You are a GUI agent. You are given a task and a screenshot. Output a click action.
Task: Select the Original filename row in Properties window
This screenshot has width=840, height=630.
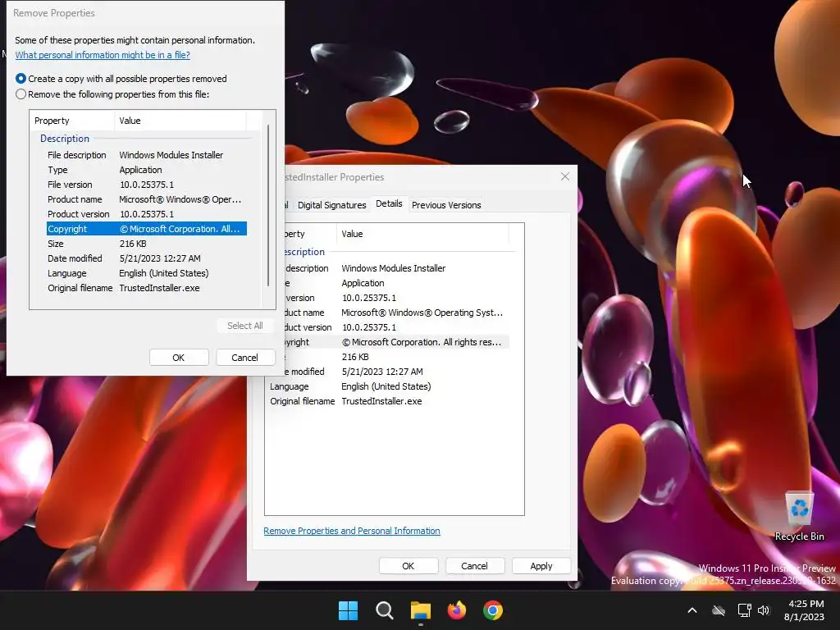point(389,401)
